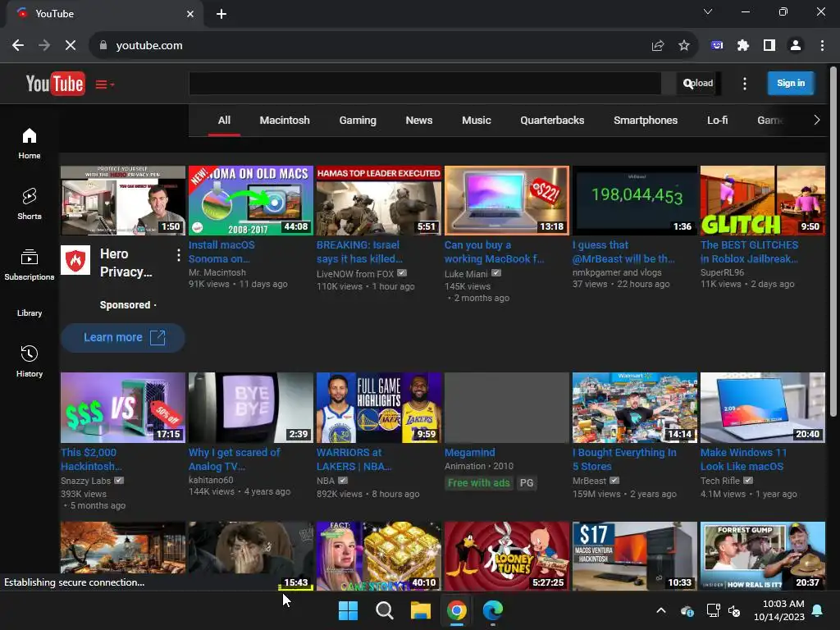This screenshot has width=840, height=630.
Task: Open BREAKING: Israel says video title
Action: click(359, 252)
